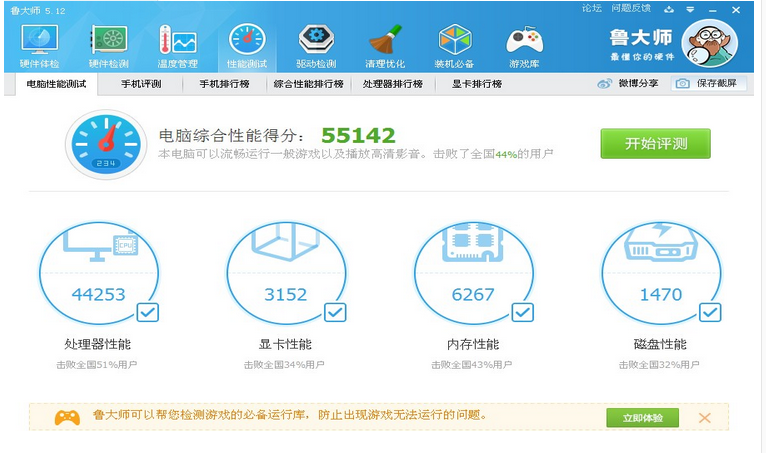This screenshot has width=766, height=453.
Task: Click the 击败全国32%用户 text
Action: [x=659, y=365]
